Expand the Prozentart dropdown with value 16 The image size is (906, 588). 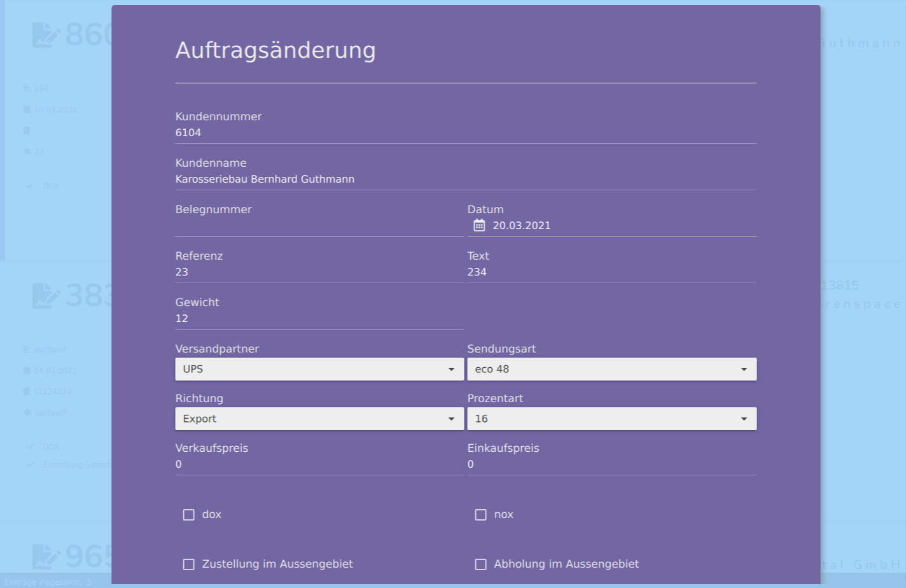[611, 419]
